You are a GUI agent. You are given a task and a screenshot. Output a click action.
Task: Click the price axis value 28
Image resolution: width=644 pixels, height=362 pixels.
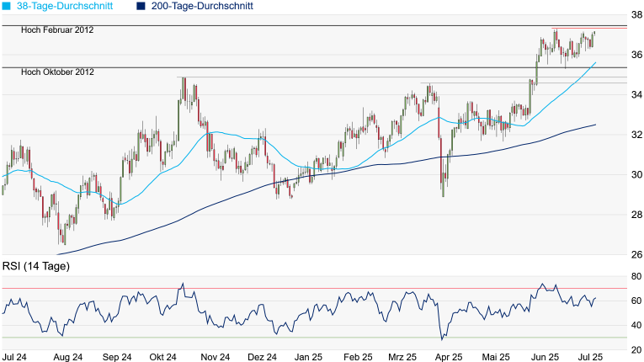637,215
